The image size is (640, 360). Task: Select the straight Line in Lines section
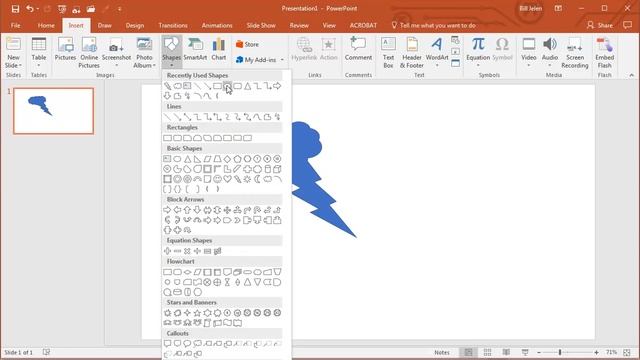(x=167, y=117)
